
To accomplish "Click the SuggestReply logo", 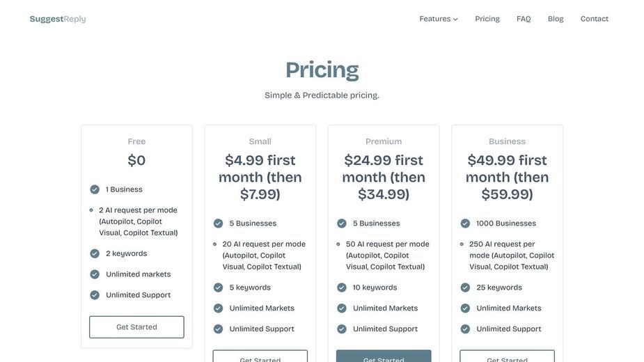I will click(x=58, y=19).
